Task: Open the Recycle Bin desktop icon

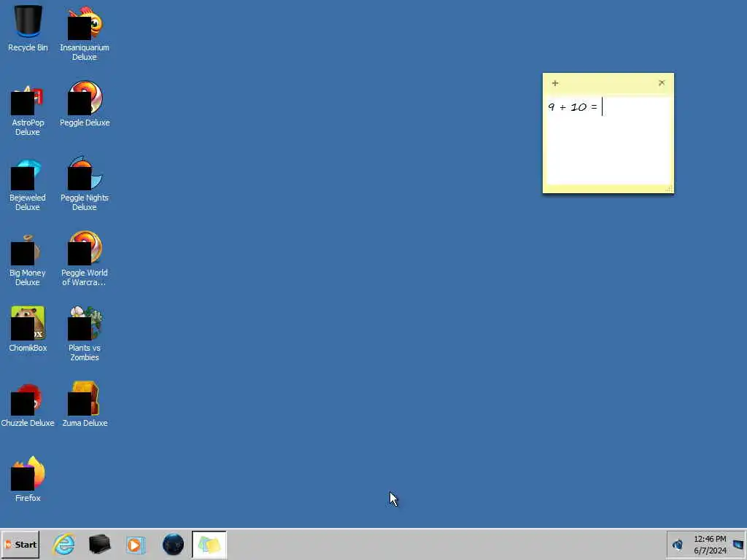Action: (x=28, y=28)
